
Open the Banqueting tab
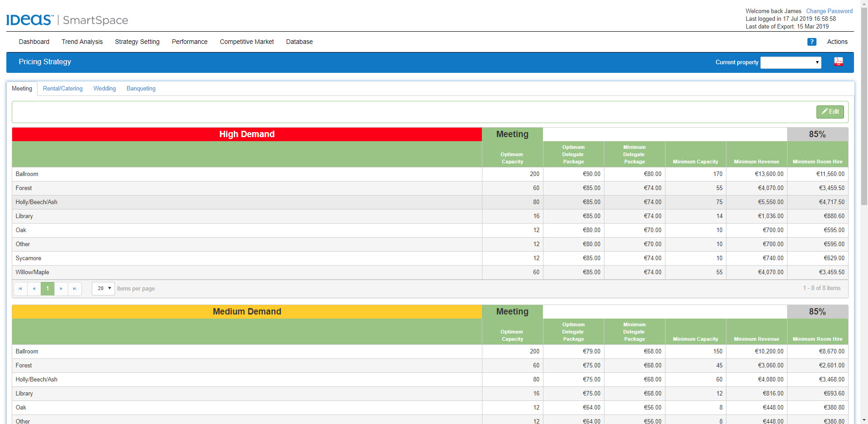coord(141,89)
